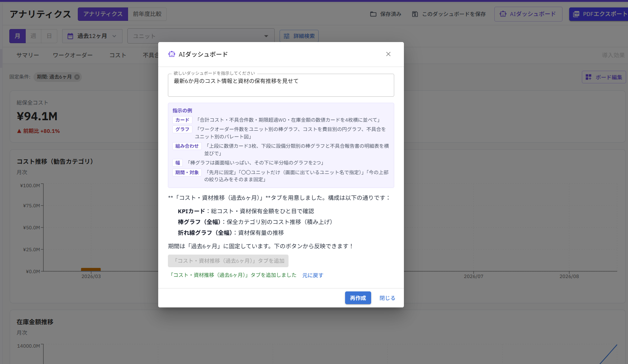Select the グラフ example chip

(x=182, y=129)
